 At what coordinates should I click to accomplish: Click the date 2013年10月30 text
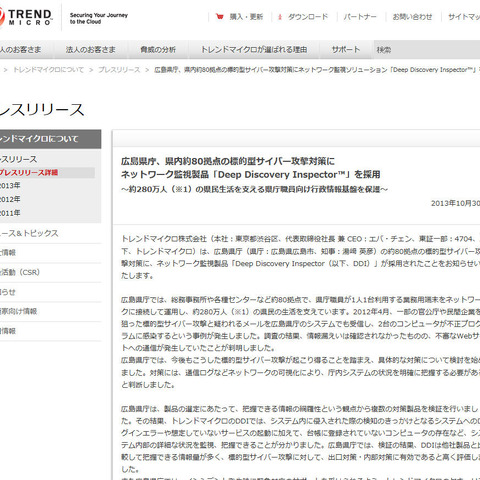tap(455, 203)
